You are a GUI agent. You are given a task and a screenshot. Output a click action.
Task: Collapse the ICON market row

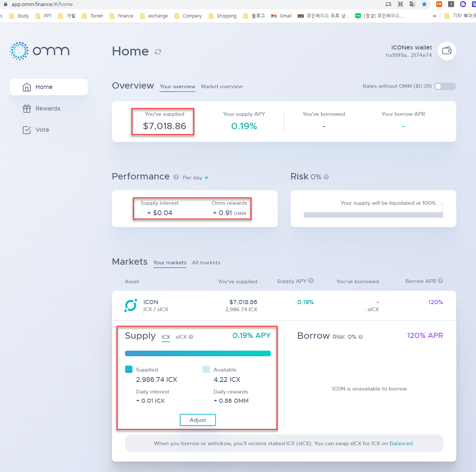tap(284, 306)
